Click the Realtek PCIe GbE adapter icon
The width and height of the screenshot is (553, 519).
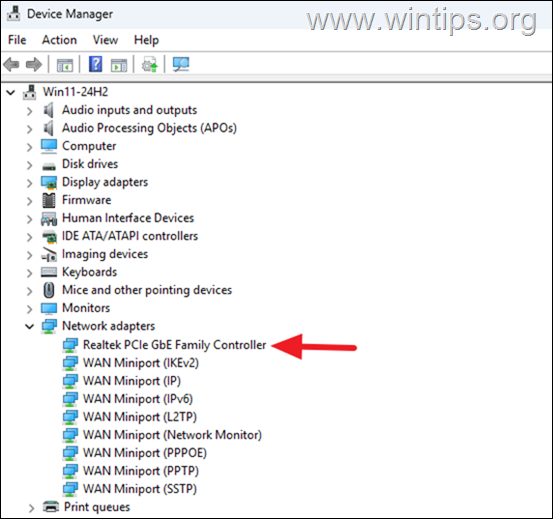70,345
